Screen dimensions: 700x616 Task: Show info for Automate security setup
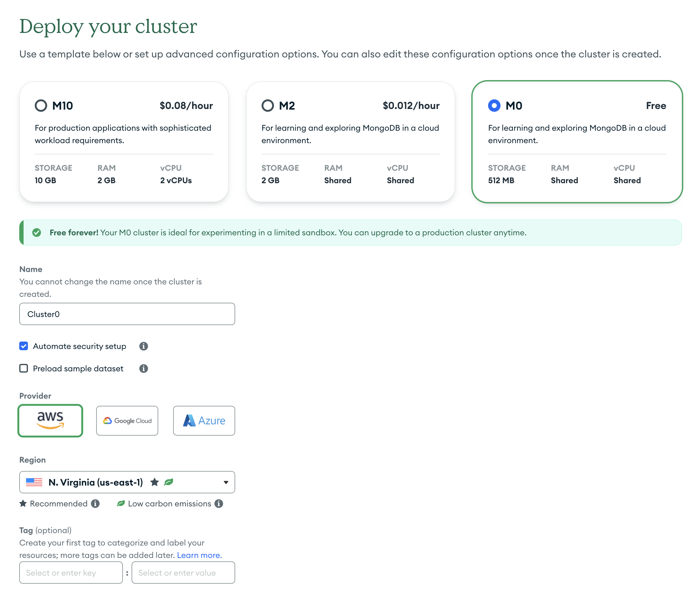(143, 346)
